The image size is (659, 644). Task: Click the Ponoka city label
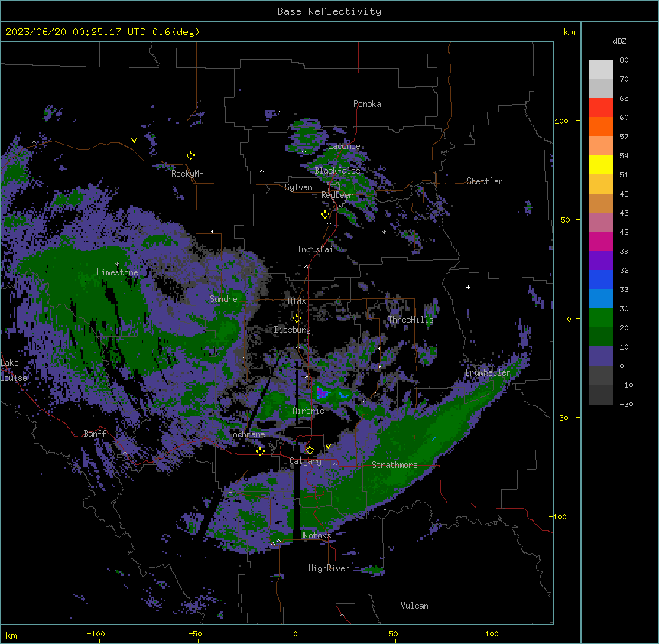click(367, 104)
